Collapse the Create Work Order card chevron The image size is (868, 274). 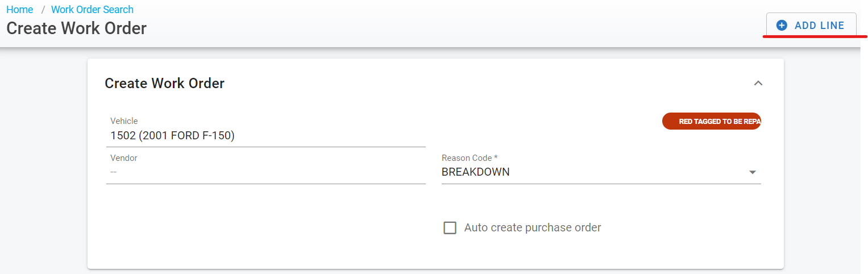(757, 84)
